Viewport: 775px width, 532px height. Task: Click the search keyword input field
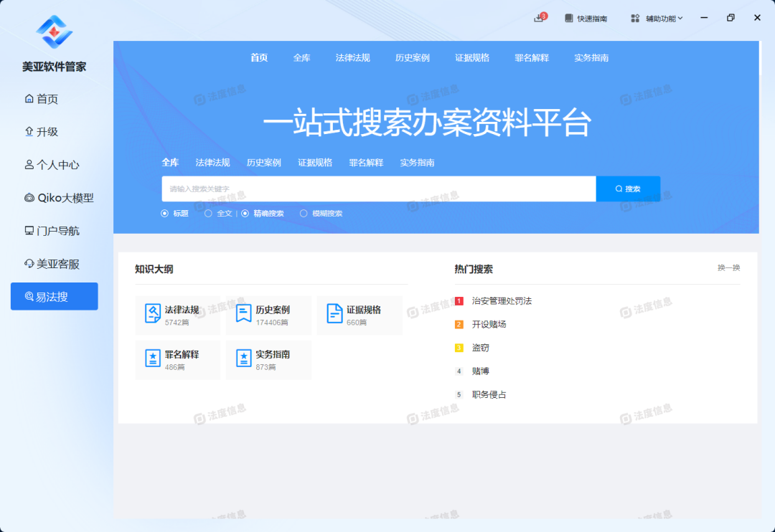click(x=379, y=189)
